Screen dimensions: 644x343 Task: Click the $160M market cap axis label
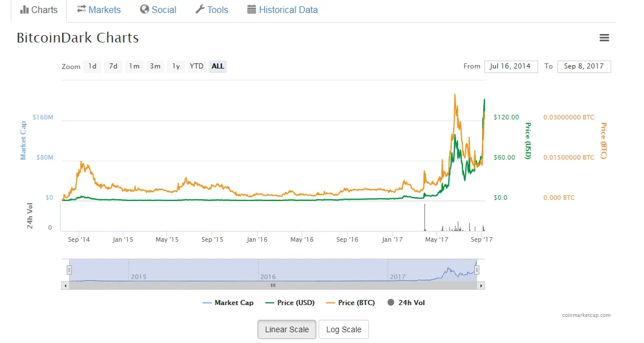click(x=42, y=118)
